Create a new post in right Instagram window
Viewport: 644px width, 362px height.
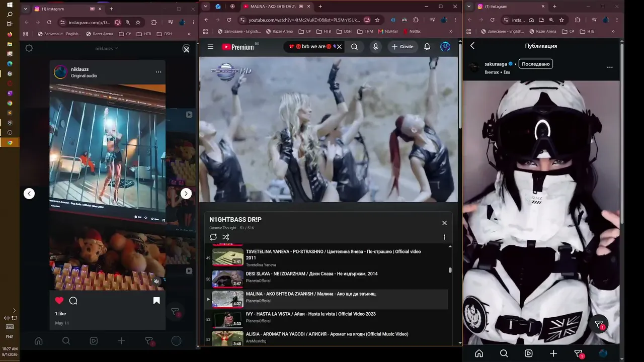coord(553,353)
